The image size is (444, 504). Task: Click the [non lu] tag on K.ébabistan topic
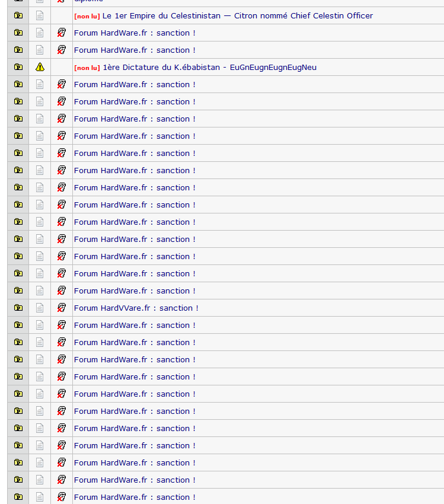click(87, 68)
